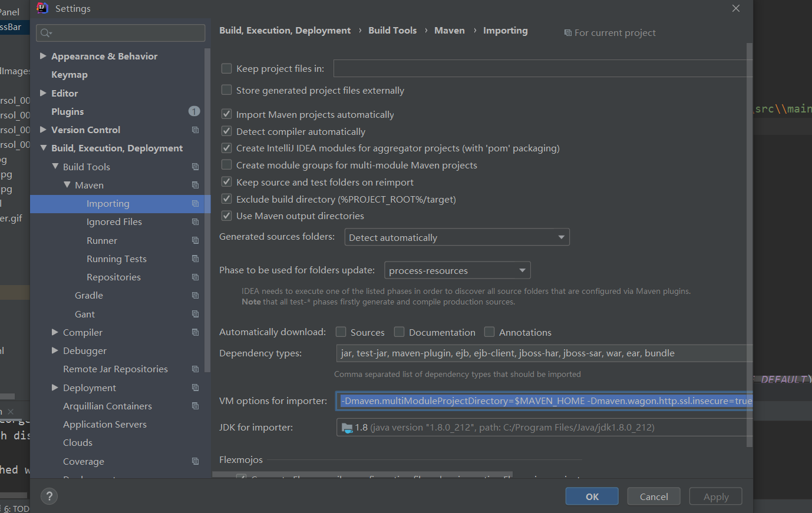Click 'Build, Execution, Deployment' breadcrumb link

[285, 31]
